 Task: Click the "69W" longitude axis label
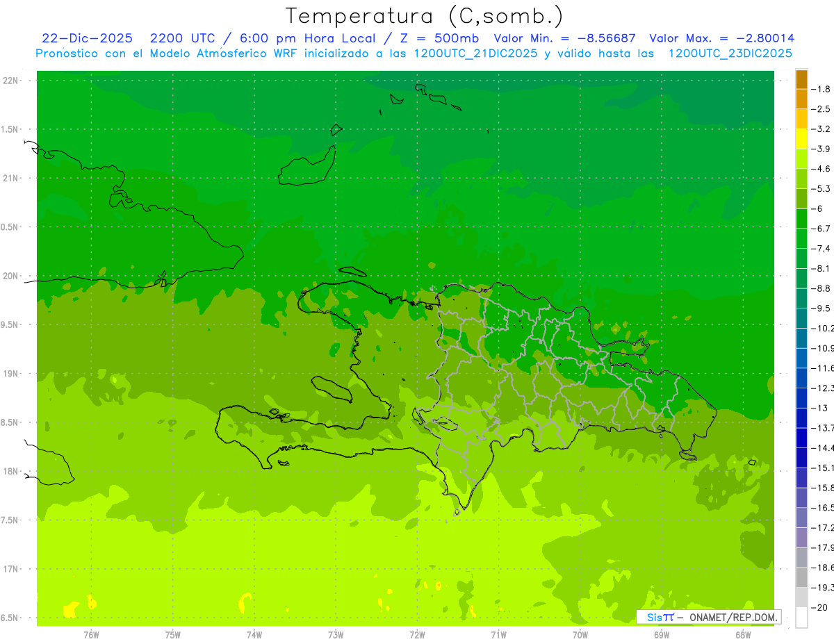(662, 634)
